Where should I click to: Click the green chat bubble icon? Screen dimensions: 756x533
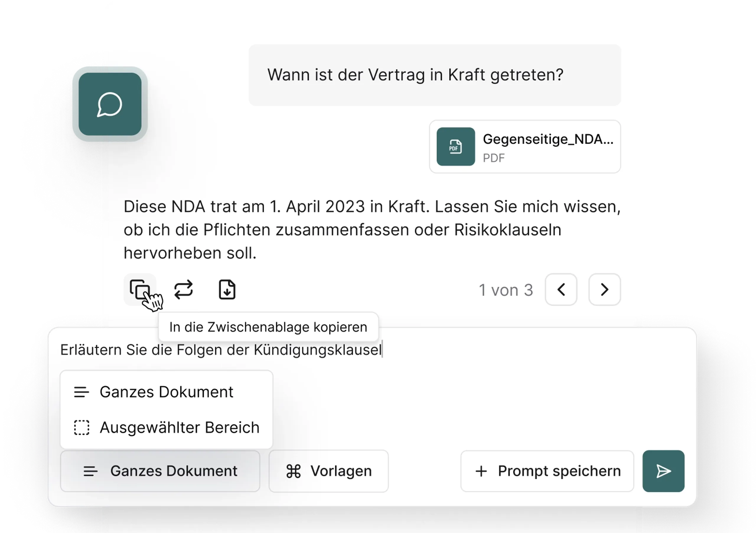point(110,104)
